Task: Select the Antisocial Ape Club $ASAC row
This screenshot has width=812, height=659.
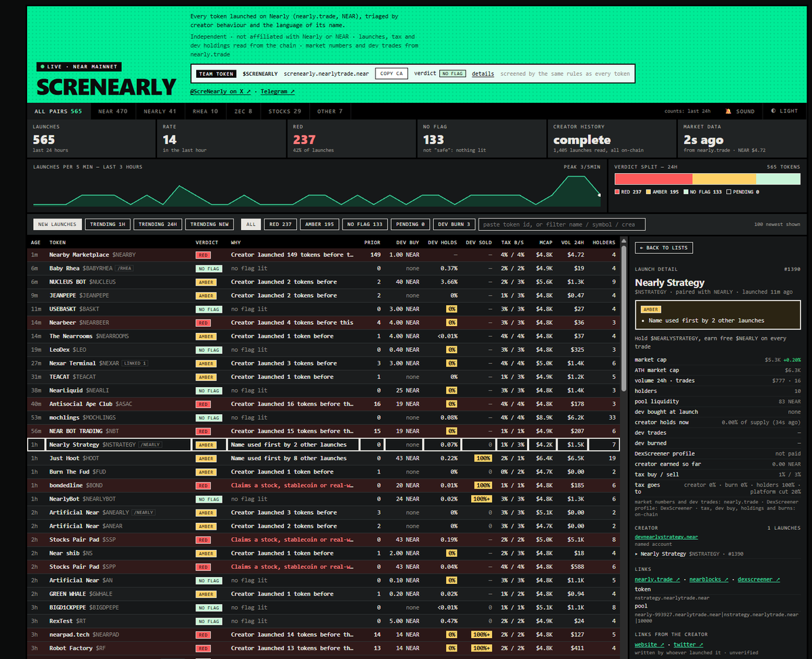Action: [x=323, y=404]
